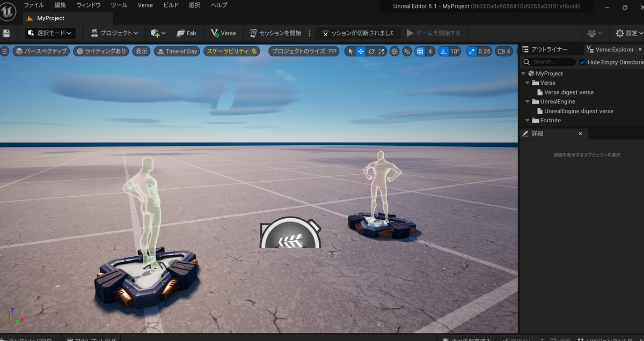Open the プロジェクト dropdown menu
644x341 pixels.
pos(114,33)
